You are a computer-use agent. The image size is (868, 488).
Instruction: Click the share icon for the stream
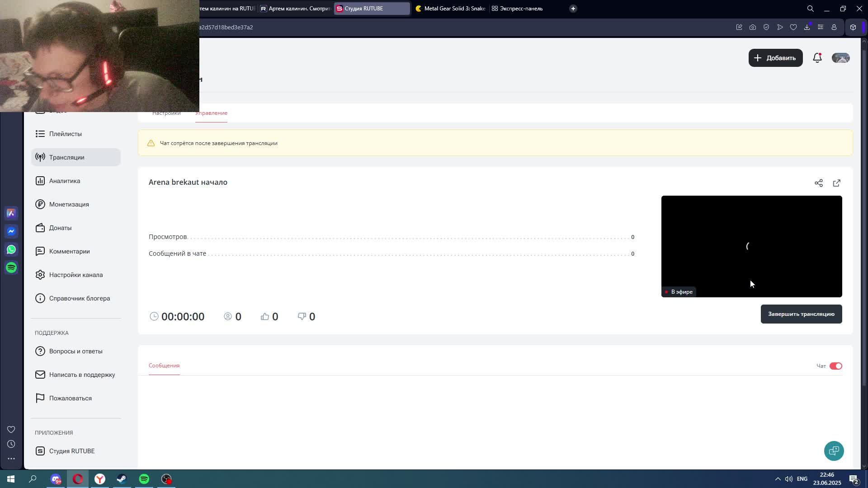tap(818, 183)
